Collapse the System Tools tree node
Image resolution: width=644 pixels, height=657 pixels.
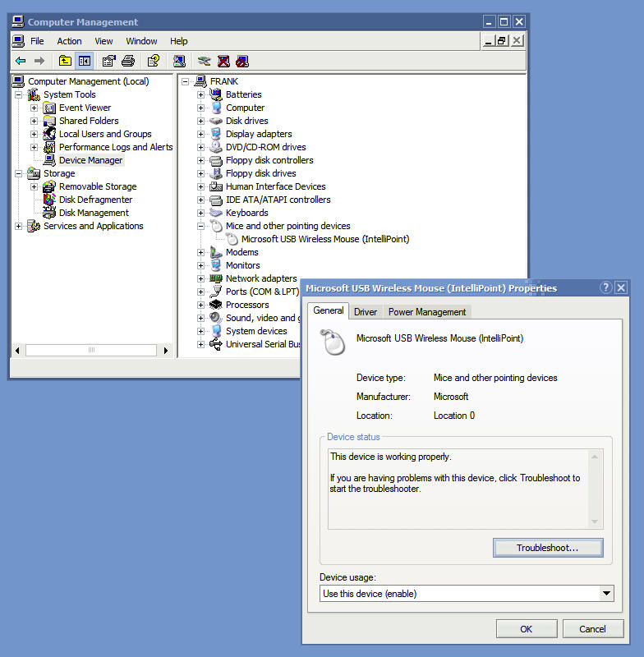click(18, 94)
